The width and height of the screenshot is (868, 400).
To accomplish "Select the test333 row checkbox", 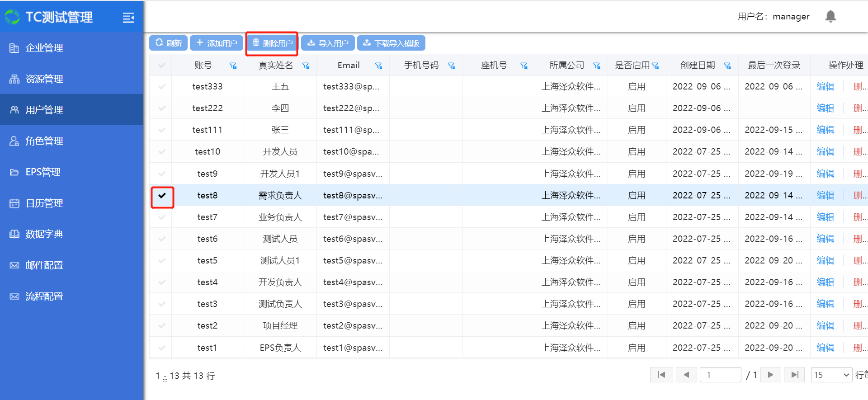I will 162,87.
